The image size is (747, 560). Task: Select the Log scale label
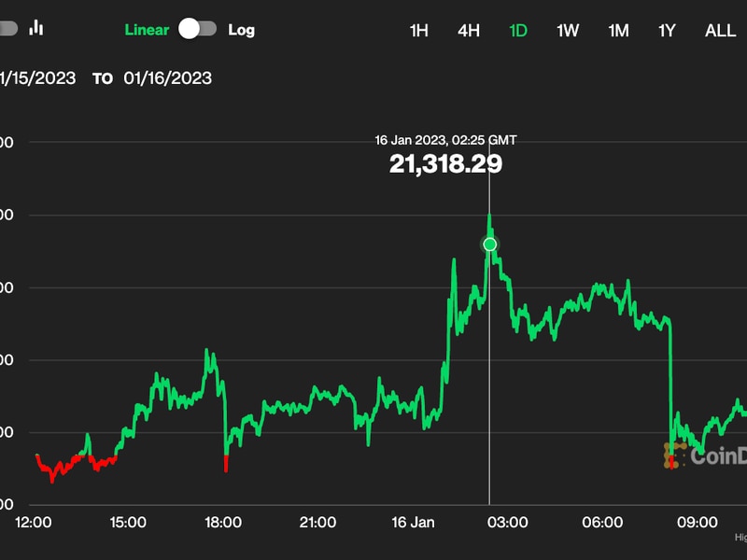pyautogui.click(x=241, y=29)
